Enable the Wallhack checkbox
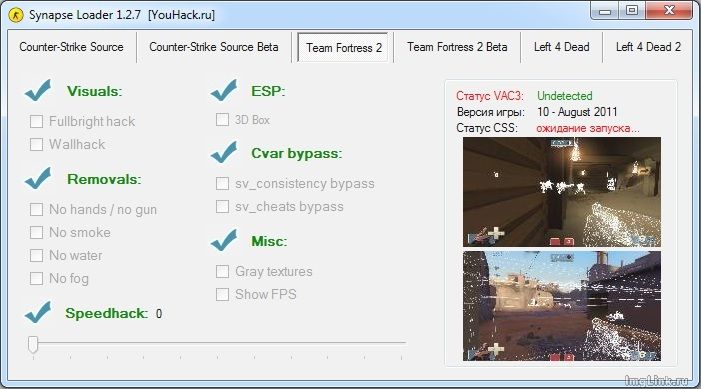701x389 pixels. point(36,144)
